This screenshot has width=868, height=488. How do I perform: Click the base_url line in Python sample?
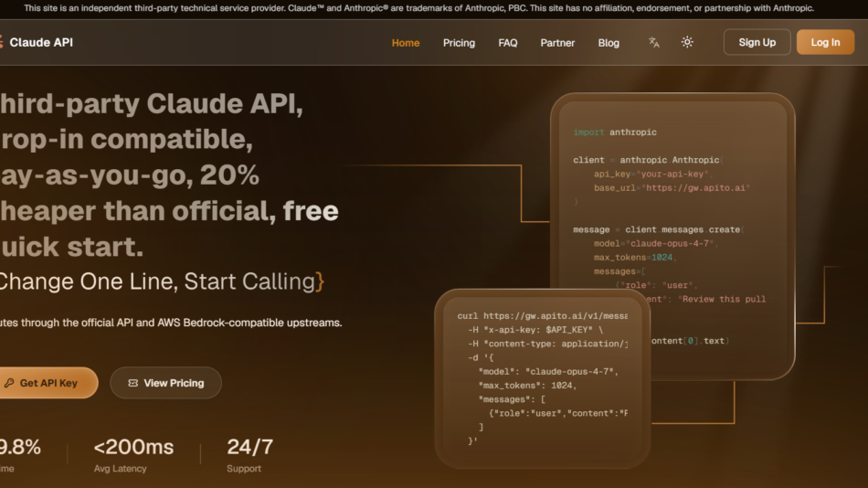(672, 187)
